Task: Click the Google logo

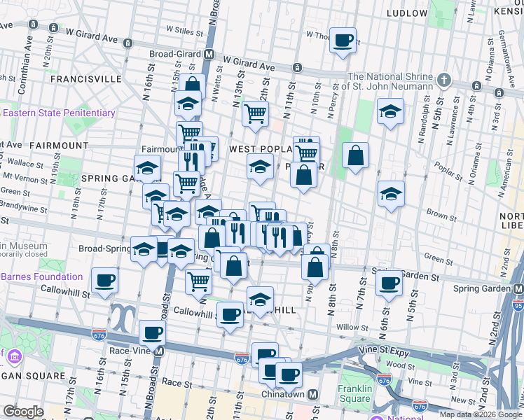Action: (23, 412)
